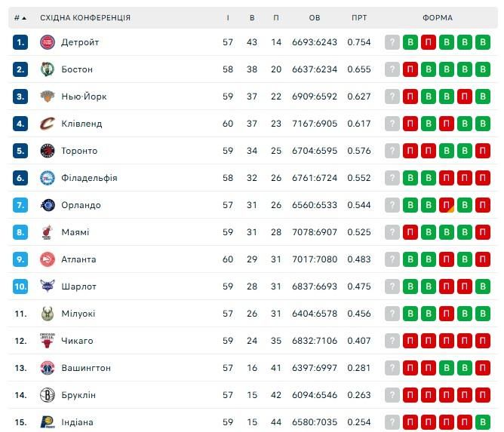Image resolution: width=504 pixels, height=432 pixels.
Task: Click the Cleveland Cavaliers logo
Action: [48, 124]
